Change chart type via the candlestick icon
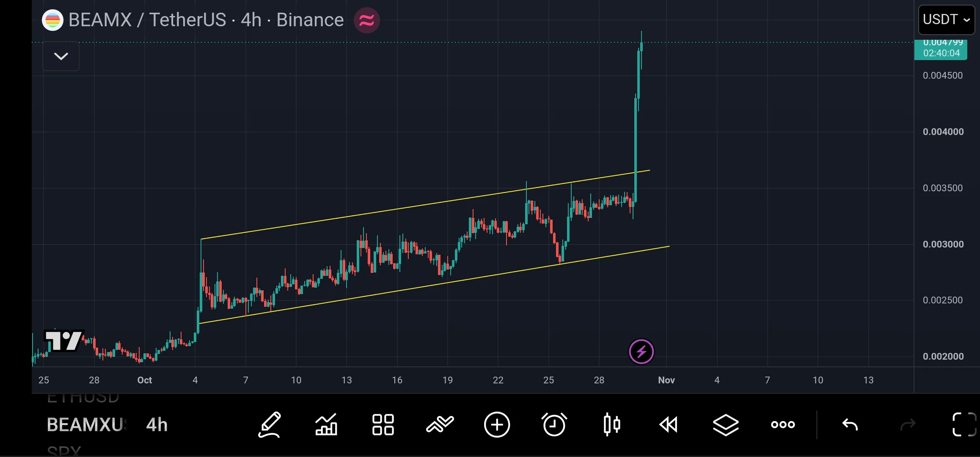980x457 pixels. point(612,424)
